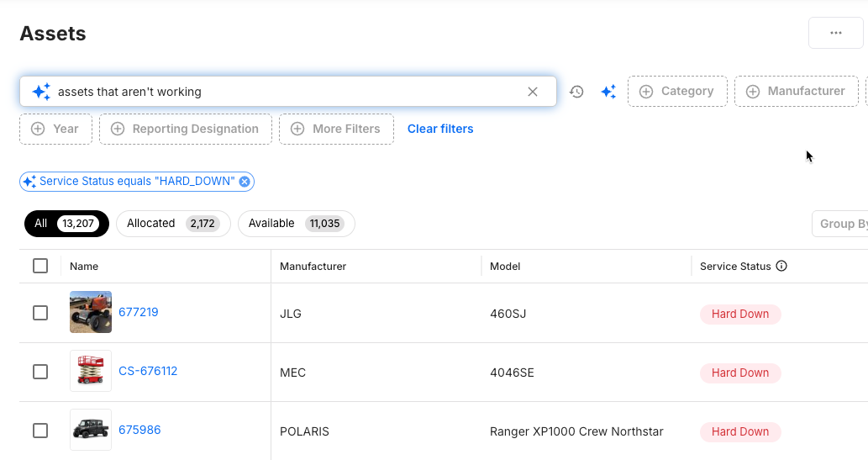Click the JLG manufacturer cell
Viewport: 868px width, 460px height.
click(291, 314)
